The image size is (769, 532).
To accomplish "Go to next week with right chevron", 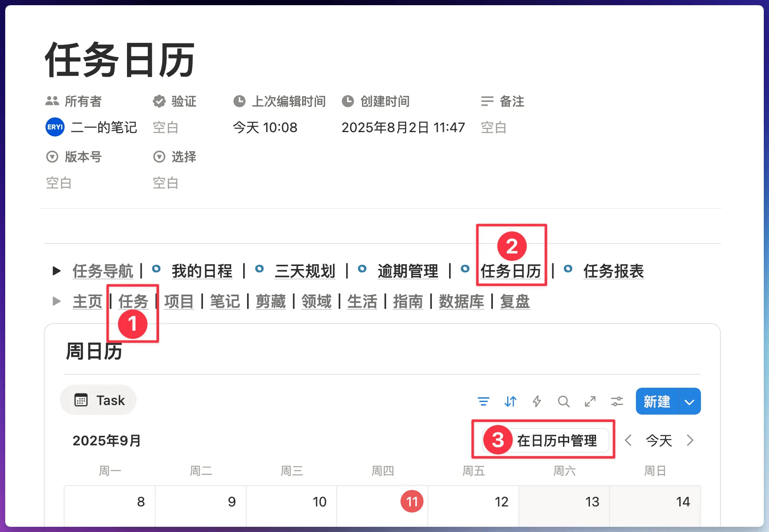I will tap(690, 441).
